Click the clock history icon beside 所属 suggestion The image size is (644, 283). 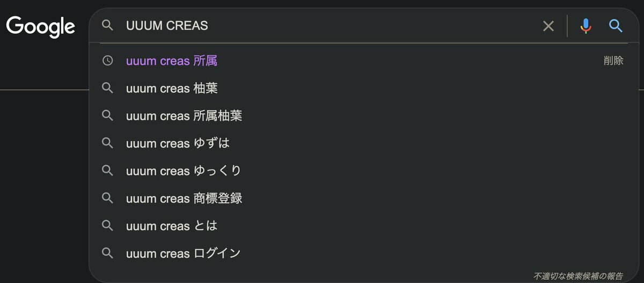click(108, 61)
